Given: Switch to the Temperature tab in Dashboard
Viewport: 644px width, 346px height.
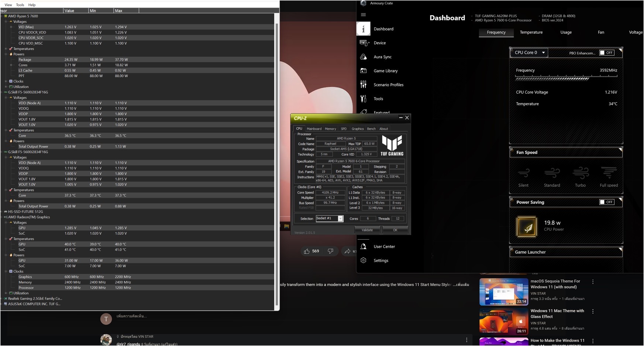Looking at the screenshot, I should 531,32.
